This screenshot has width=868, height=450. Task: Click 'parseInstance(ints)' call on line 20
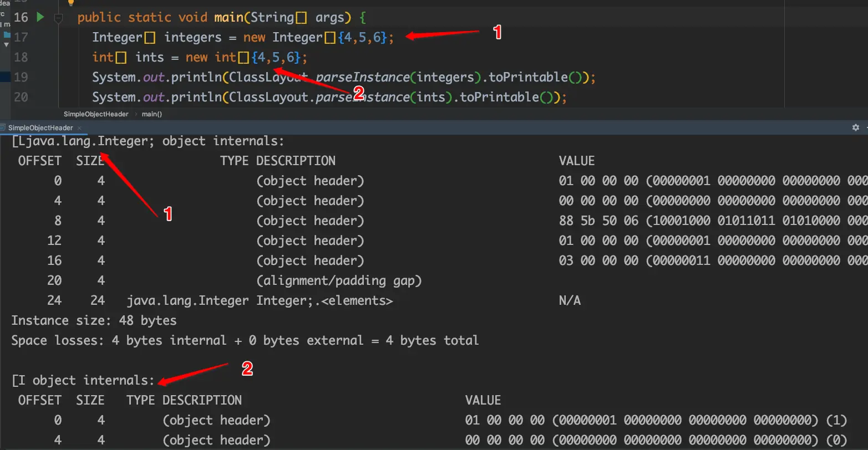(384, 97)
